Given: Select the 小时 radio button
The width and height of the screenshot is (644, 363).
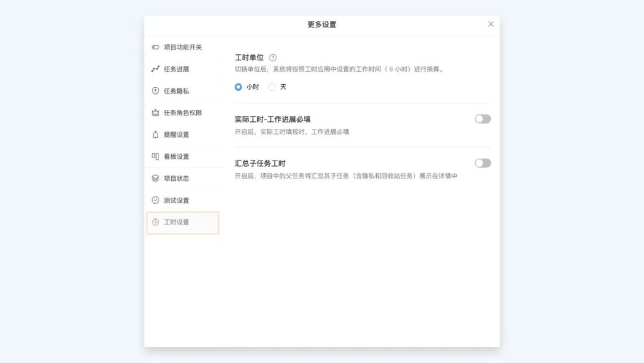Looking at the screenshot, I should pos(239,87).
